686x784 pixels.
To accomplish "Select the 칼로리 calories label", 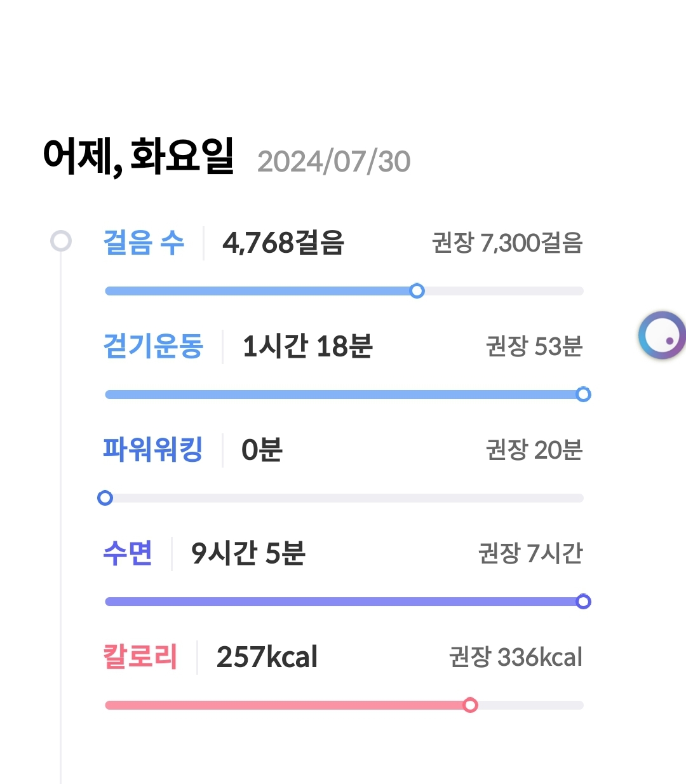I will [140, 657].
